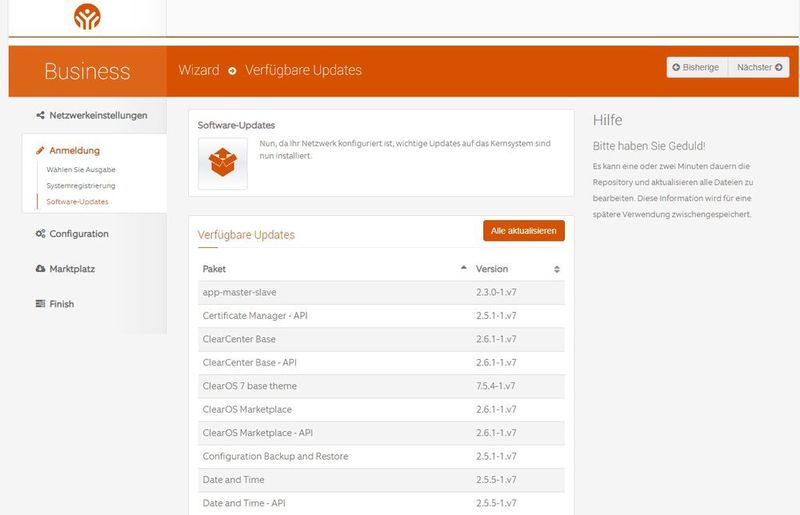The image size is (800, 515).
Task: Click the Date and Time package row
Action: click(381, 480)
